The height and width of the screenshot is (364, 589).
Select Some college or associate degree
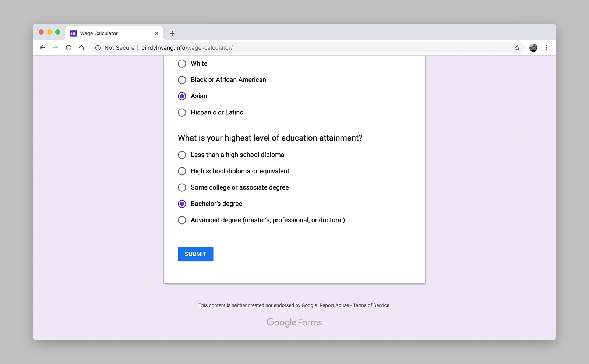(x=182, y=187)
